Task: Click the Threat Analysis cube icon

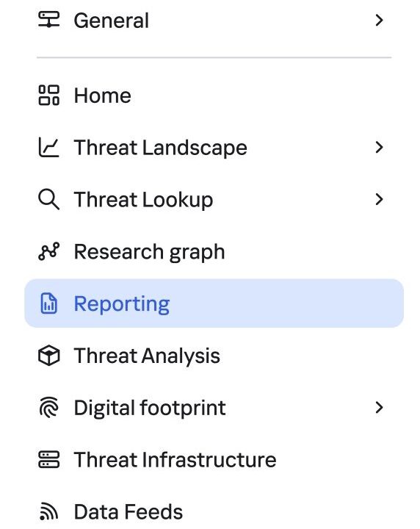Action: point(49,356)
